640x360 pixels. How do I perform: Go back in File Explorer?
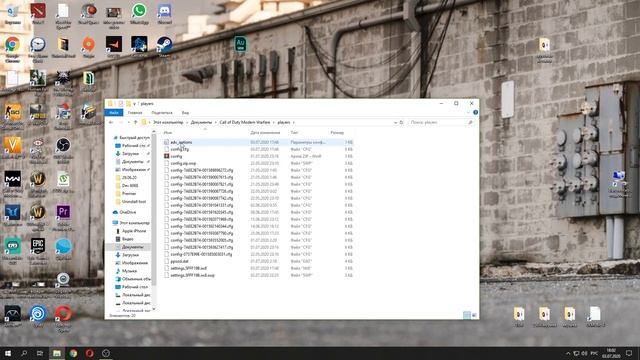[x=111, y=122]
